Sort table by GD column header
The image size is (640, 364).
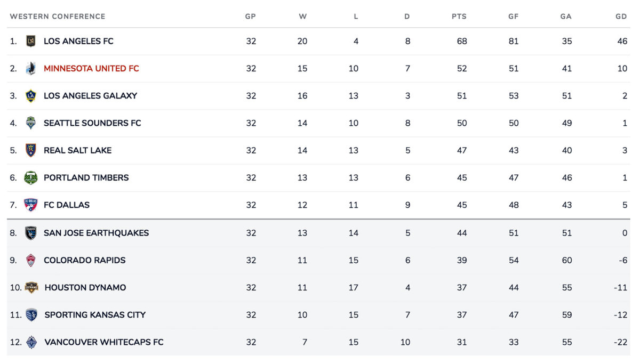pos(621,17)
